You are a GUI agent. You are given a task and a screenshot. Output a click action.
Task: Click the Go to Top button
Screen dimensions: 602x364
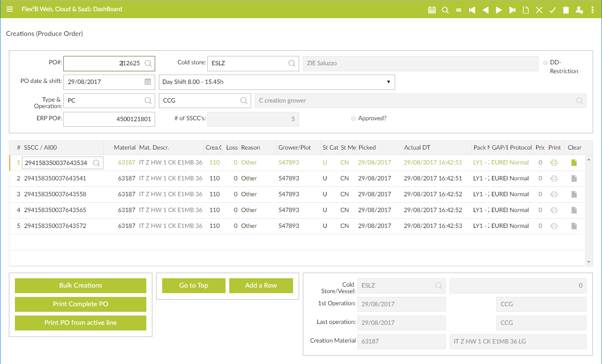click(194, 286)
